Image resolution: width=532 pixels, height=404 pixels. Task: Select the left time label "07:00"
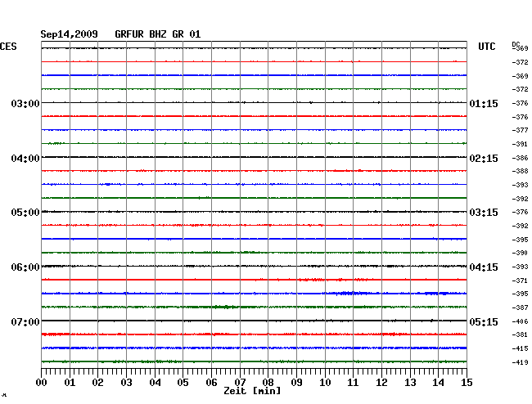click(25, 321)
